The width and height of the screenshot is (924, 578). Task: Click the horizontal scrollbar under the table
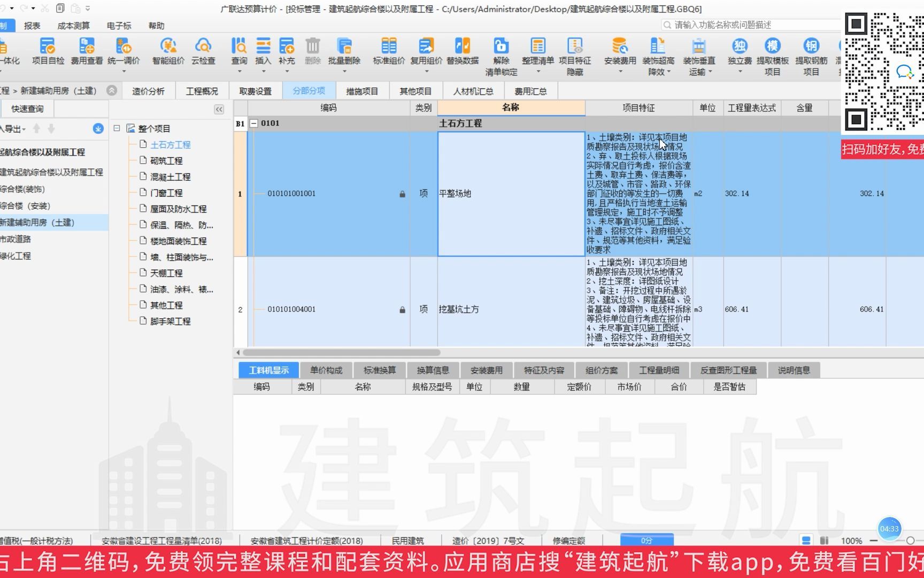click(342, 353)
